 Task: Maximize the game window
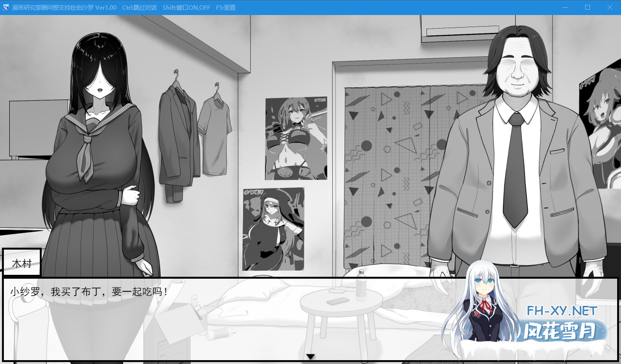[x=588, y=7]
